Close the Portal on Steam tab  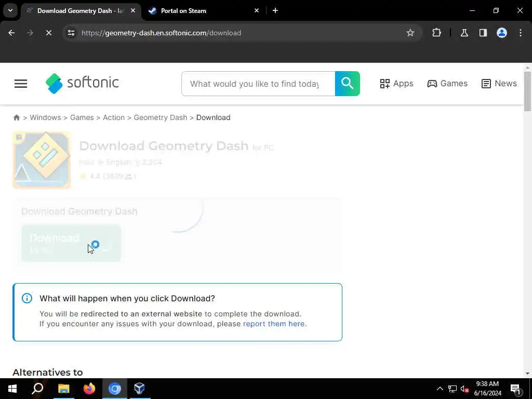click(x=257, y=10)
